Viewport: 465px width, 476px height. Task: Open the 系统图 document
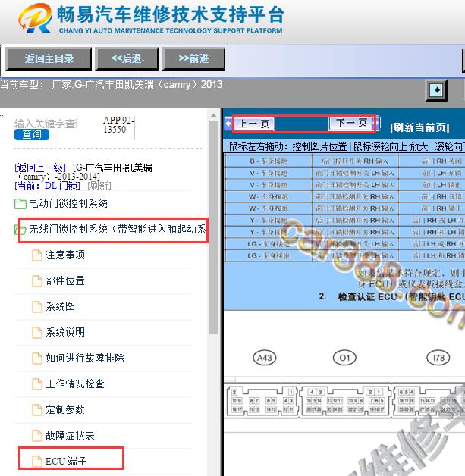[x=61, y=306]
